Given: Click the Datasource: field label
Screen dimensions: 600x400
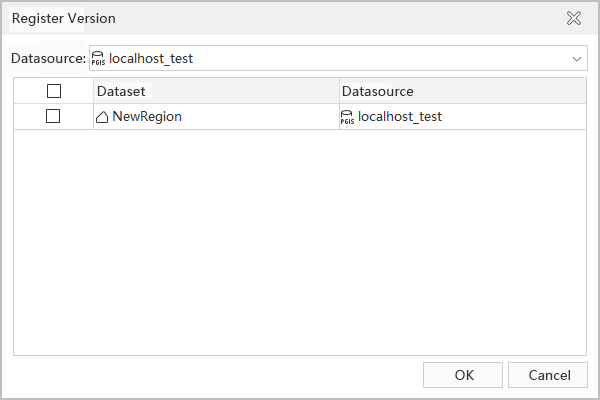Looking at the screenshot, I should (x=48, y=58).
